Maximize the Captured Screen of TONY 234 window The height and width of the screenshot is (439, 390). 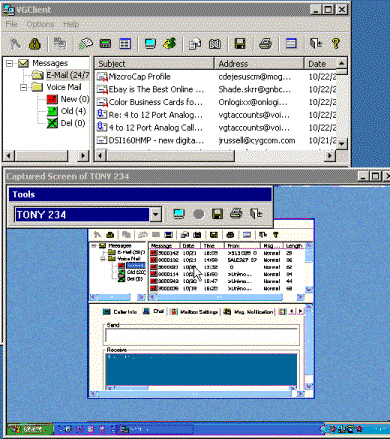pyautogui.click(x=375, y=176)
